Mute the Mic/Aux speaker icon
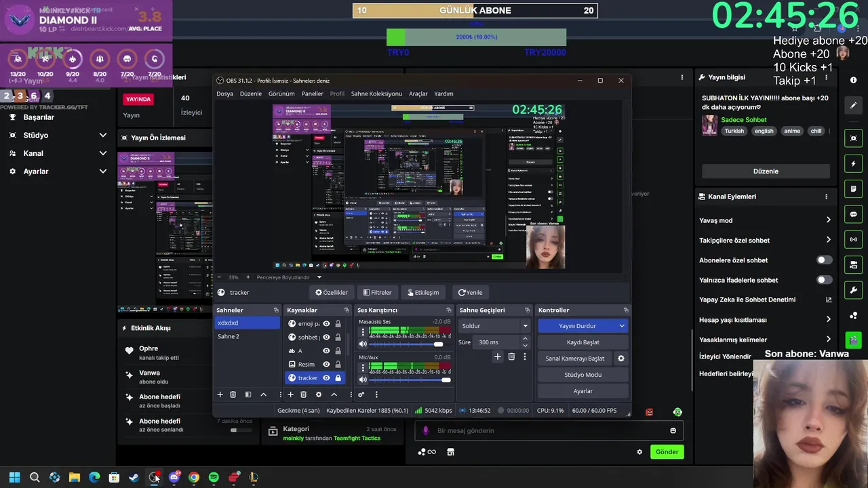The height and width of the screenshot is (488, 868). click(363, 380)
